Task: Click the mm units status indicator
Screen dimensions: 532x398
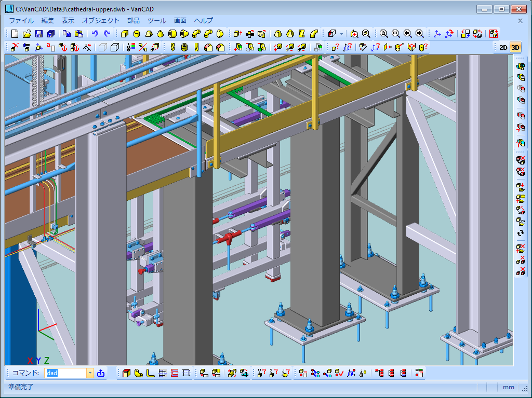Action: 508,387
